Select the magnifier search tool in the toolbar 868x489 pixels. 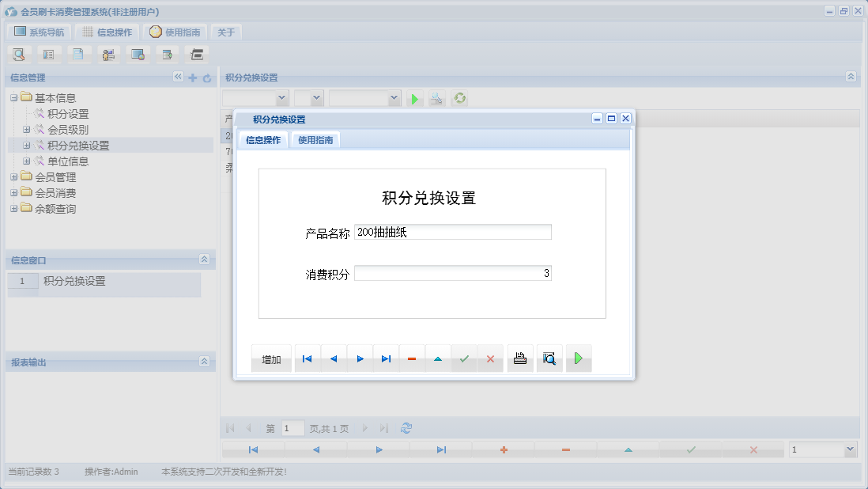(19, 54)
